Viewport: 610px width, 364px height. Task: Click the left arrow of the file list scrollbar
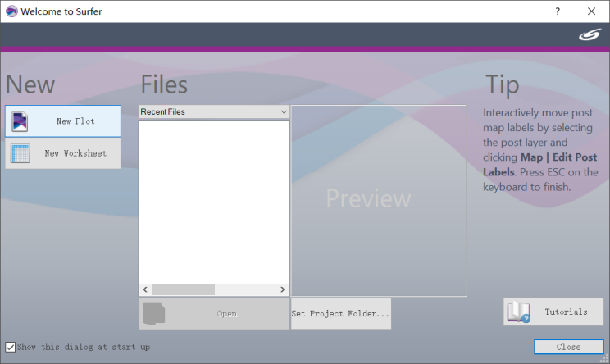[145, 289]
